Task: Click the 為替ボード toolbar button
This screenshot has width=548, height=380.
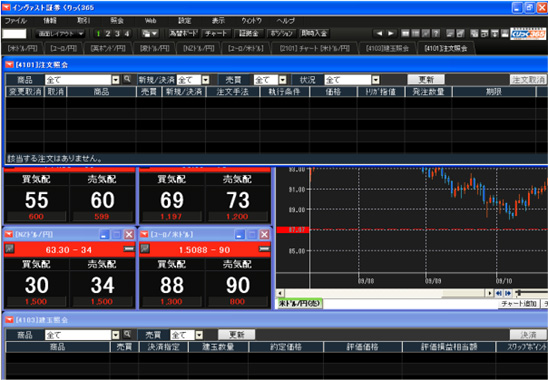Action: point(183,34)
